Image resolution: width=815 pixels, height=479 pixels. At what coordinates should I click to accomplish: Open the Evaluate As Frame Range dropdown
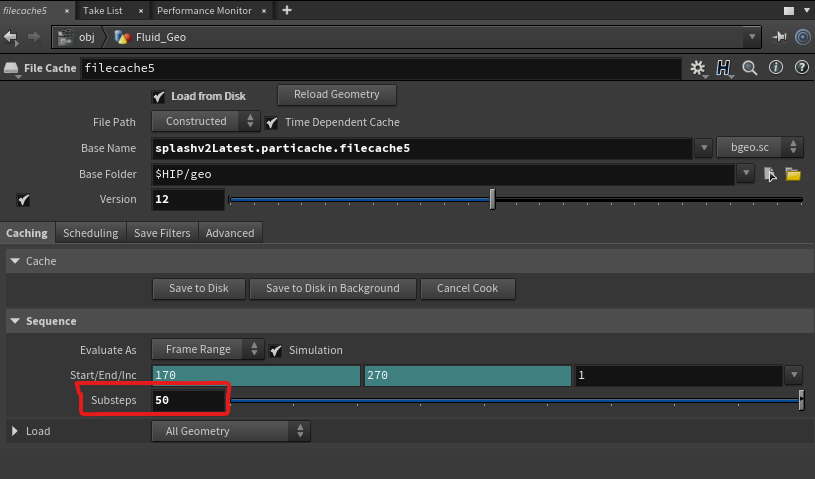[x=207, y=349]
